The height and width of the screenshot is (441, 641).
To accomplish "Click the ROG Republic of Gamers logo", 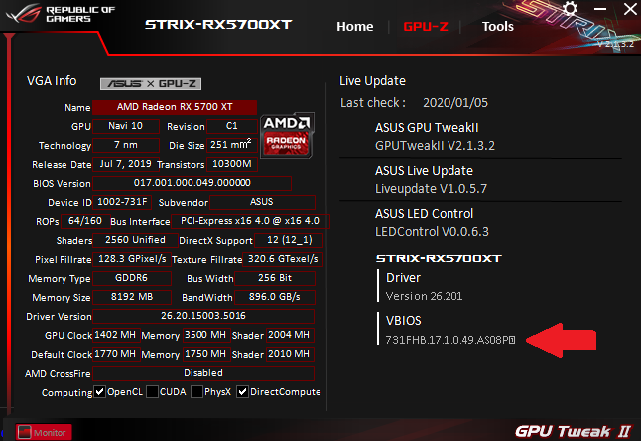I will [x=61, y=14].
